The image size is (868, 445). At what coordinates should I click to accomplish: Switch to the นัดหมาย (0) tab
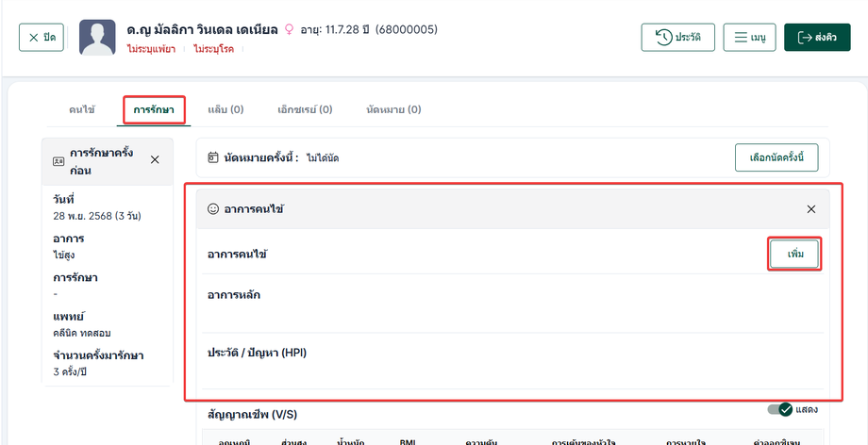coord(393,109)
